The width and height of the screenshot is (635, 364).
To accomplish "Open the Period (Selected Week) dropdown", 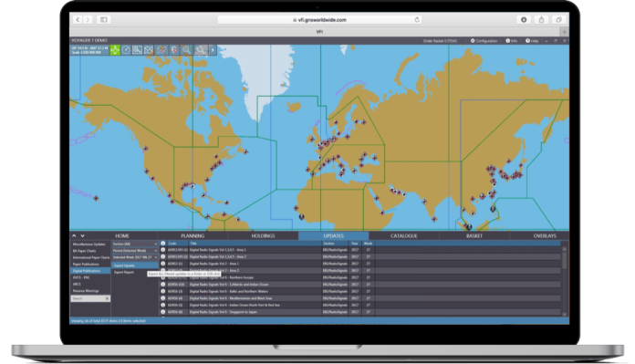I will [x=135, y=251].
